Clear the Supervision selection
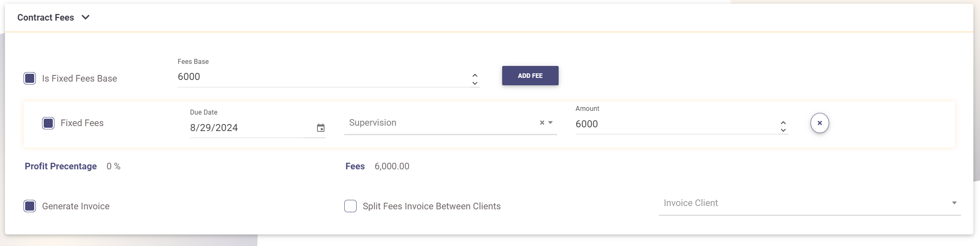The width and height of the screenshot is (980, 246). 542,123
